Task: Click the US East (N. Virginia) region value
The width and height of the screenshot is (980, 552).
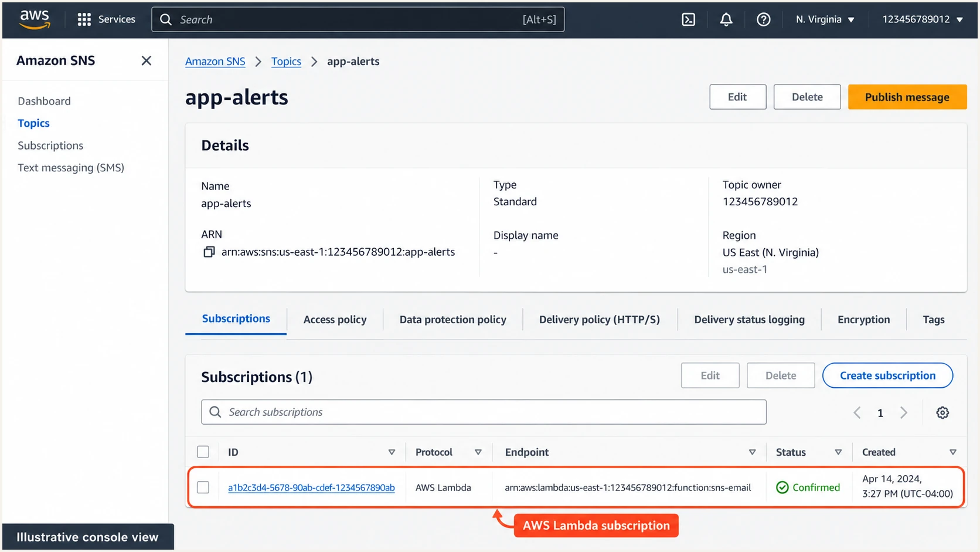Action: click(771, 253)
